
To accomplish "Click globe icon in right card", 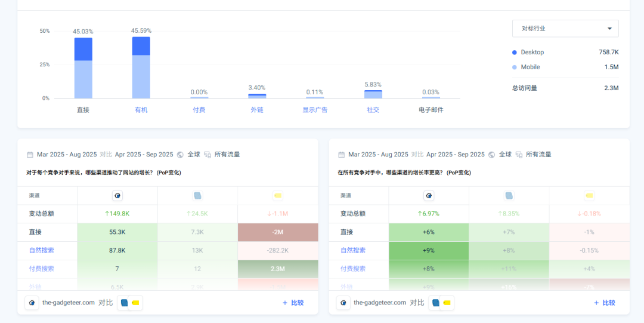I will click(x=491, y=155).
